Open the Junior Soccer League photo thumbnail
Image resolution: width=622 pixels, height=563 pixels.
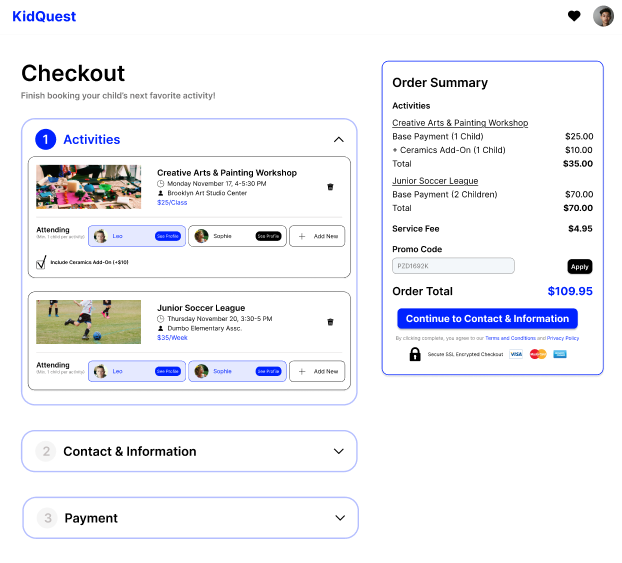pyautogui.click(x=88, y=322)
